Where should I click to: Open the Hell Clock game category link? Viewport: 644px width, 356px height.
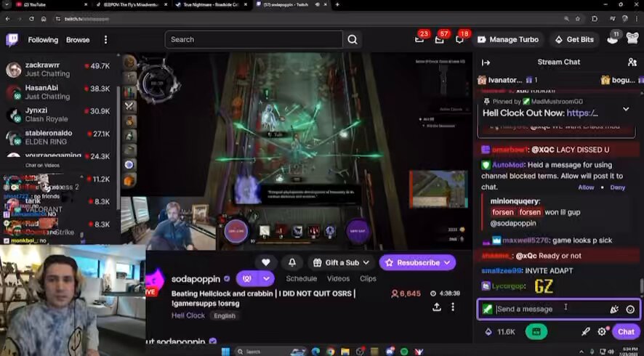coord(188,315)
